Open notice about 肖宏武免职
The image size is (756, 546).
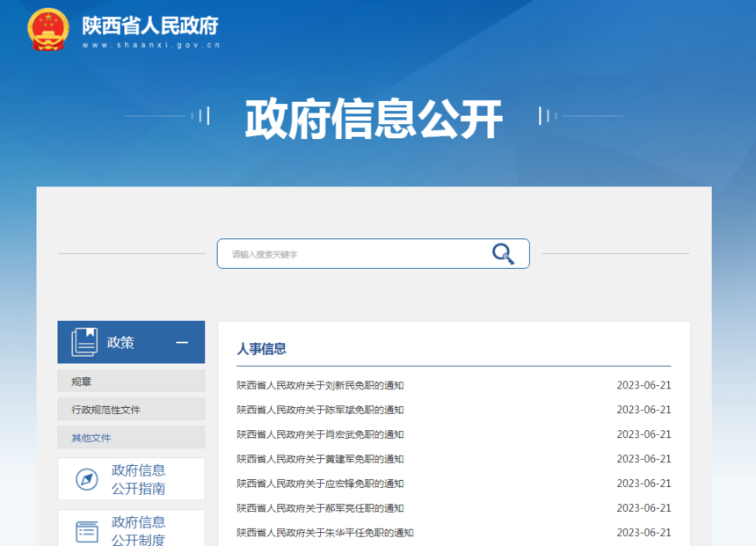[320, 434]
